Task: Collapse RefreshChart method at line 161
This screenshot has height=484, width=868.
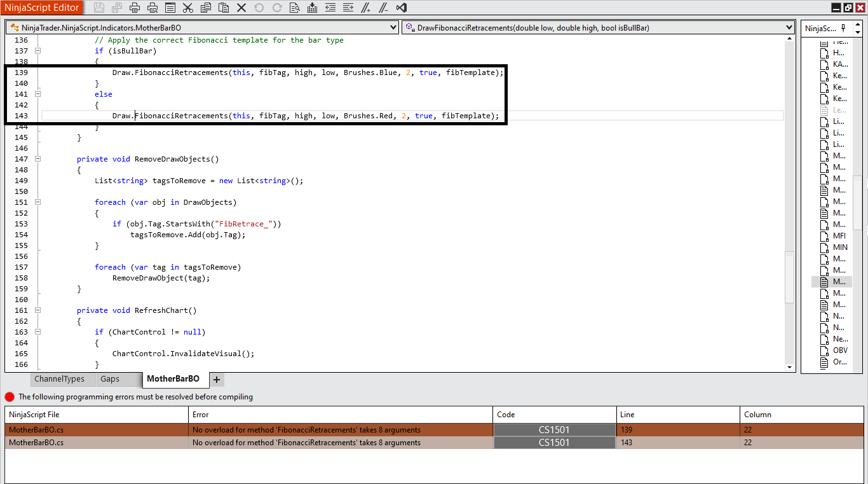Action: [37, 310]
